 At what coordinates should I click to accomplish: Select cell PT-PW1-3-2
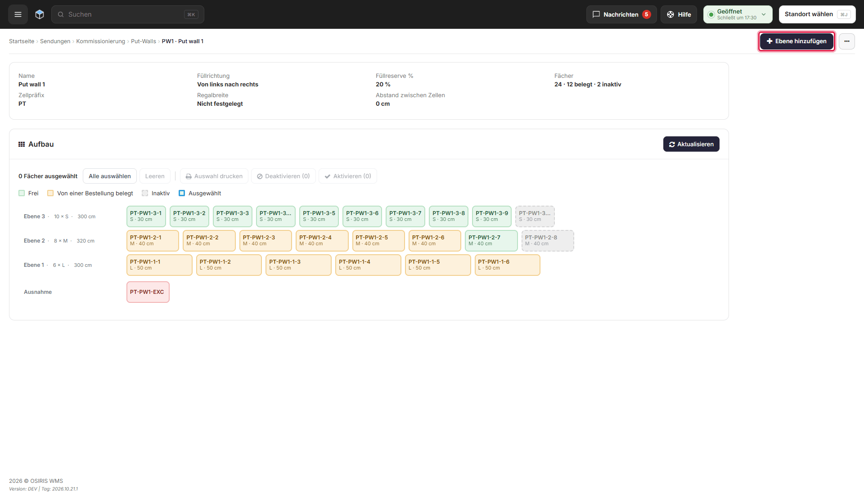pyautogui.click(x=189, y=216)
